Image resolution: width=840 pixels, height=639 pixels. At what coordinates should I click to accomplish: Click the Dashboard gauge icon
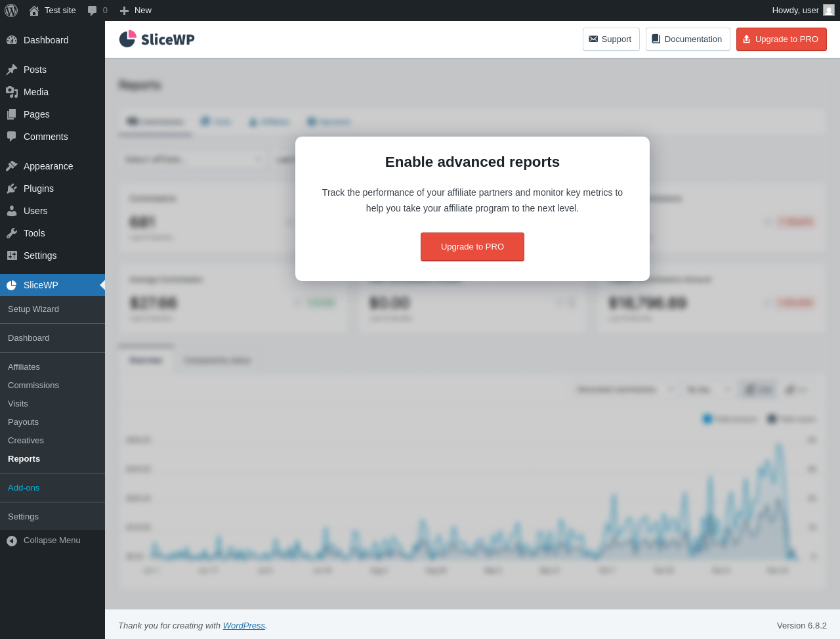[12, 40]
